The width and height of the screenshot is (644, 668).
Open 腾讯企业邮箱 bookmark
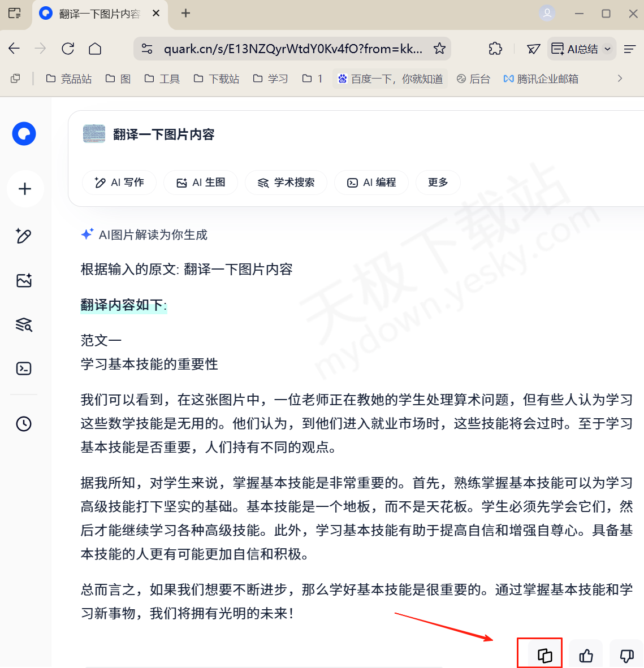(x=541, y=79)
